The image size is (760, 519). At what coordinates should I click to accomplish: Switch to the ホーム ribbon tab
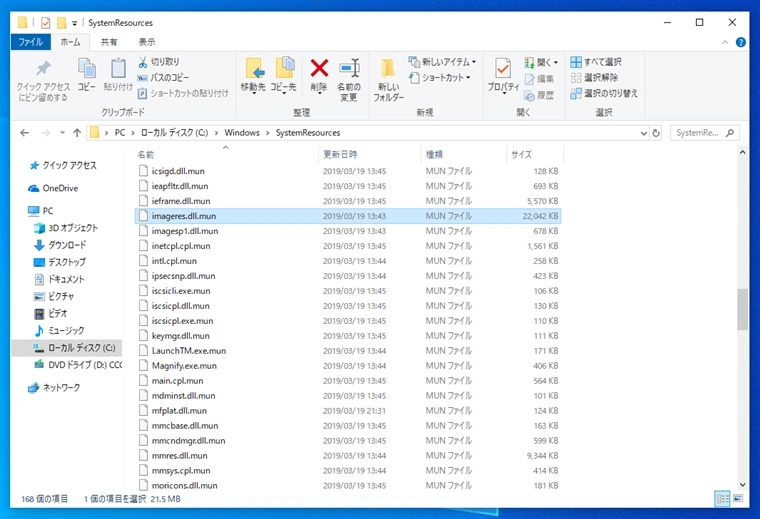(x=70, y=42)
